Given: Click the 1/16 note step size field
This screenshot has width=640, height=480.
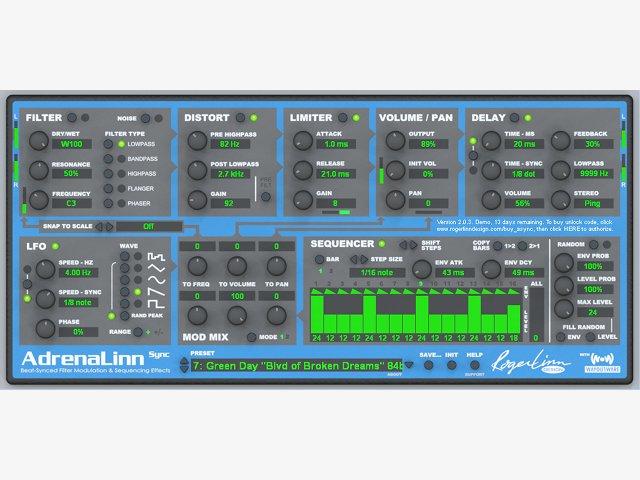Looking at the screenshot, I should pyautogui.click(x=377, y=272).
